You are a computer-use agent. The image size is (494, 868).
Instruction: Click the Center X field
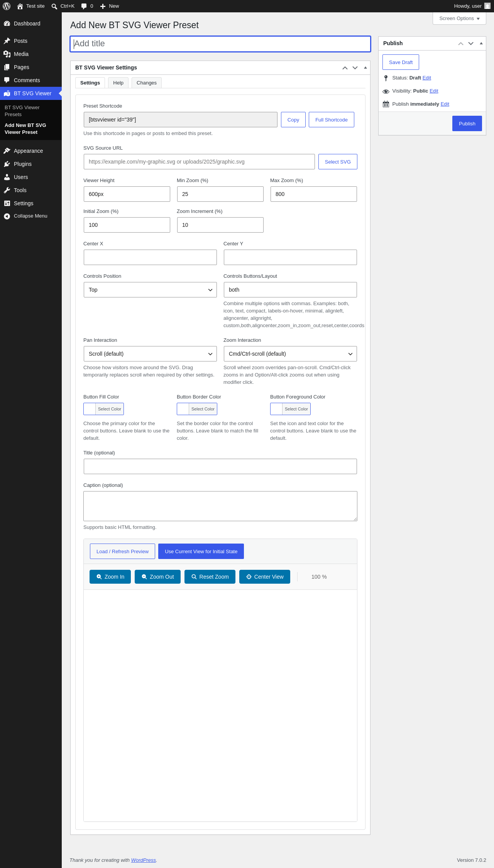tap(150, 257)
